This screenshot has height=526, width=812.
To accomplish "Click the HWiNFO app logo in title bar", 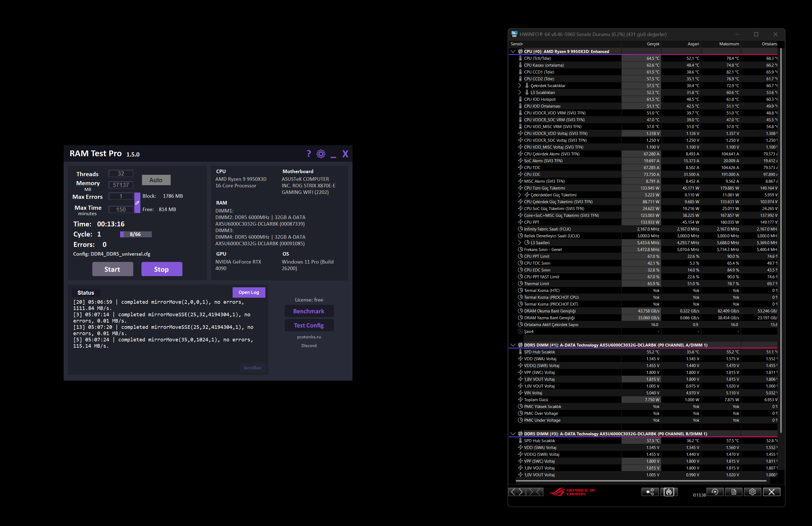I will click(514, 34).
